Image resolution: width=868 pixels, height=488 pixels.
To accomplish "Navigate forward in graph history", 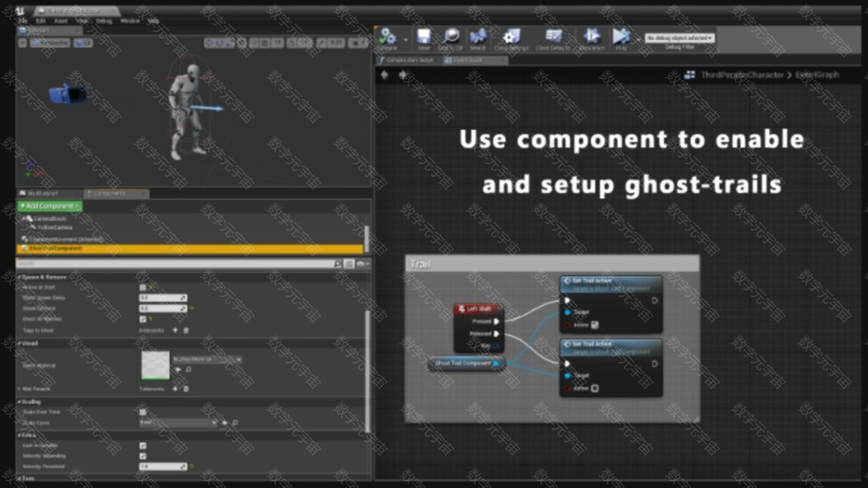I will tap(403, 75).
